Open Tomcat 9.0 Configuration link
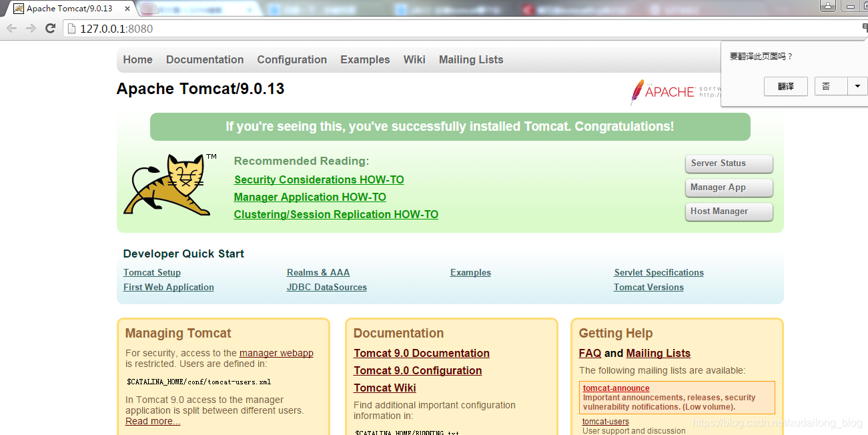868x435 pixels. pyautogui.click(x=418, y=370)
